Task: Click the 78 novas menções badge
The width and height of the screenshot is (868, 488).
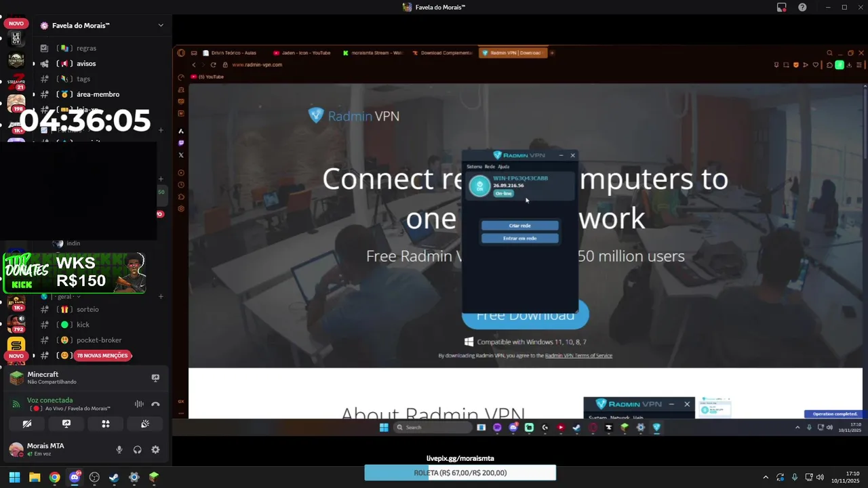Action: point(102,355)
